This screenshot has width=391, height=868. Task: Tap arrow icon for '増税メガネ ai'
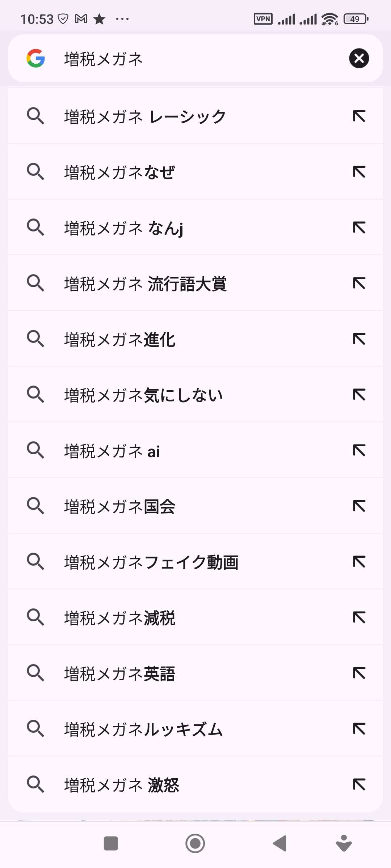(x=359, y=451)
